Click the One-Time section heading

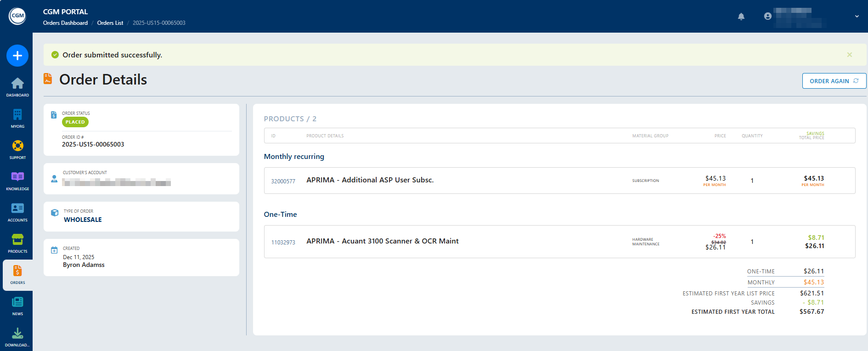[x=281, y=215]
